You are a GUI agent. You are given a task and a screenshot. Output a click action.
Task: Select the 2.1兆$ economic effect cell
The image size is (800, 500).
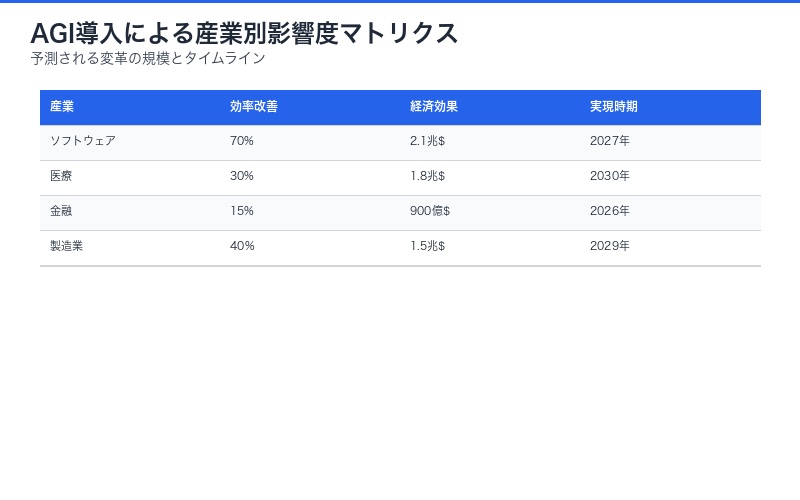point(427,142)
